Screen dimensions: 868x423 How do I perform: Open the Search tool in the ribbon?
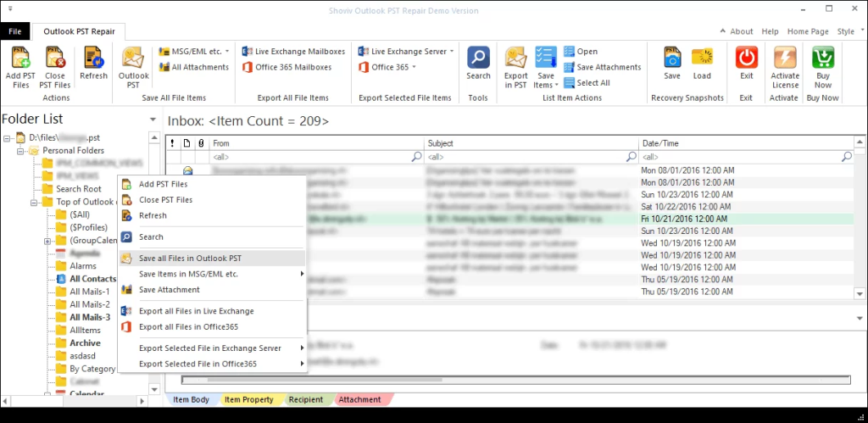tap(478, 59)
